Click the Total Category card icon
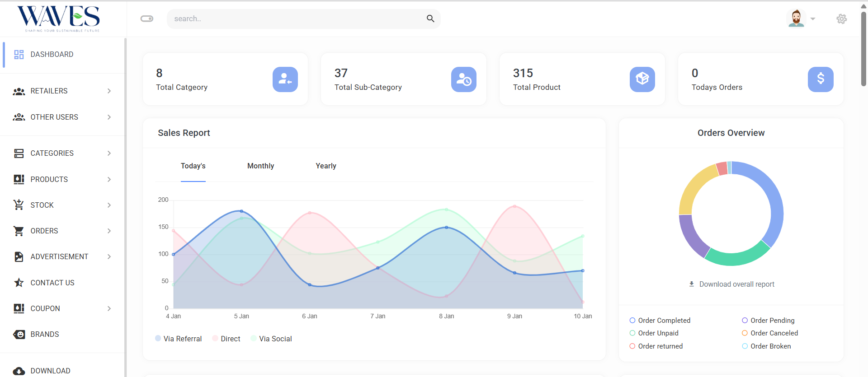 pos(285,79)
